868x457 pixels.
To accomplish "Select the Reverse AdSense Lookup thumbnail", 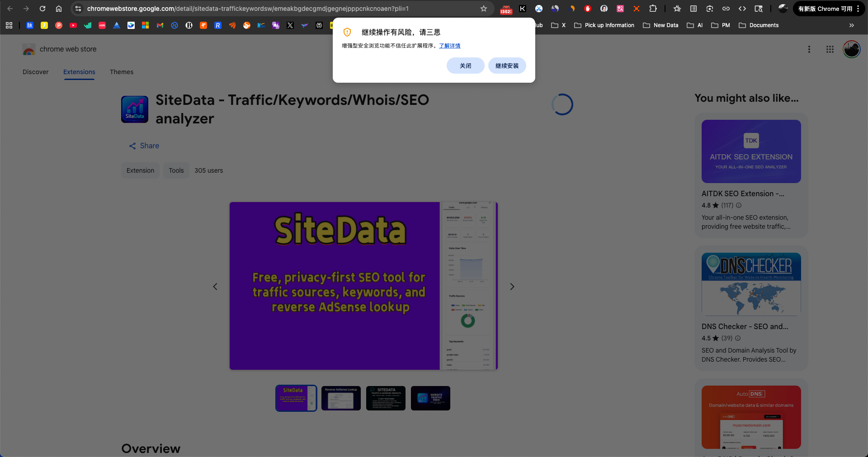I will (x=341, y=398).
